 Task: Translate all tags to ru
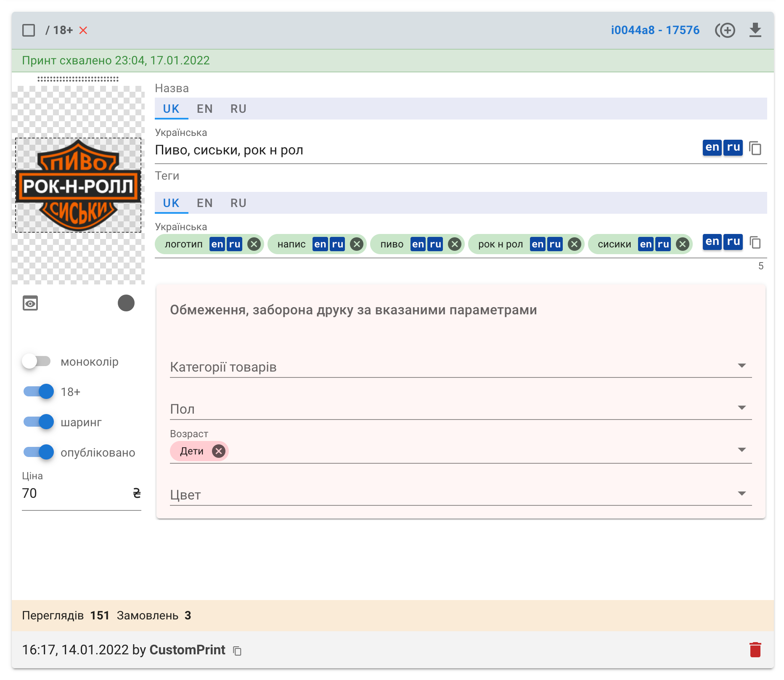point(733,242)
